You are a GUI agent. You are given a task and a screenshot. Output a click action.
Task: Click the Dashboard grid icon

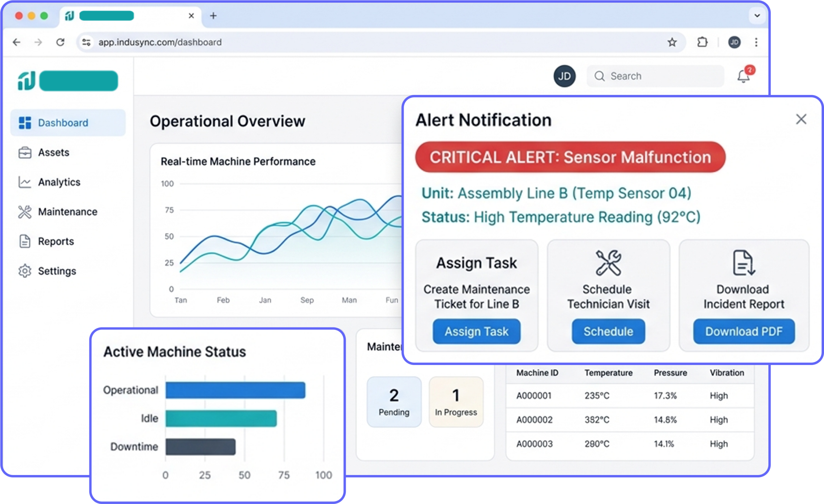(x=25, y=123)
